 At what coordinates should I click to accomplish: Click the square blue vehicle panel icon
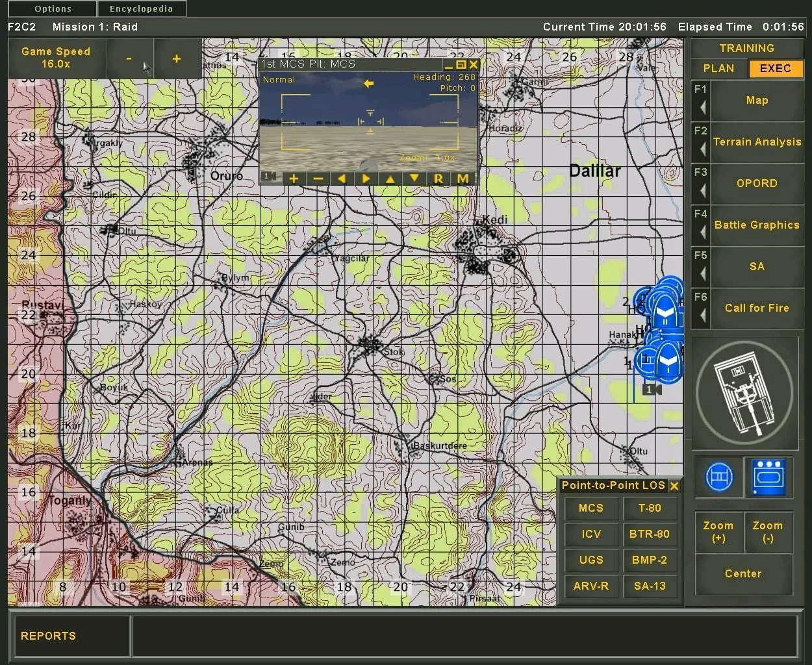768,477
